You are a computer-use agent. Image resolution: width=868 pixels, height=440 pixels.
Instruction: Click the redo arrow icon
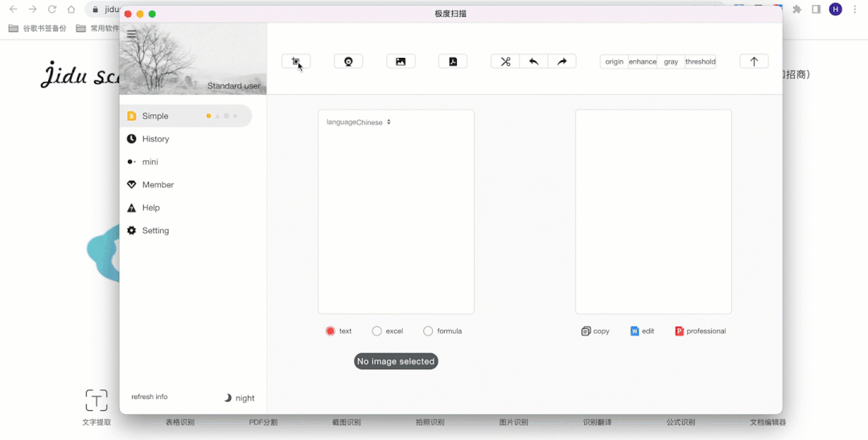click(x=562, y=62)
